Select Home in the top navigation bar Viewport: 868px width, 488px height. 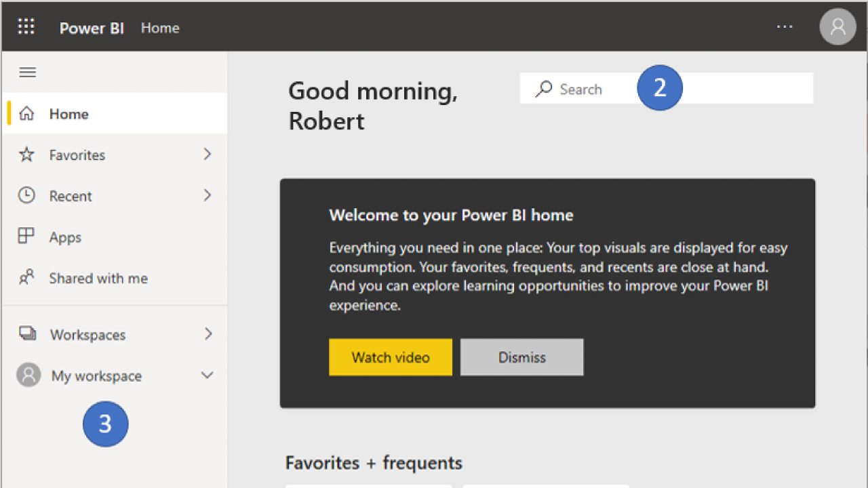pyautogui.click(x=160, y=28)
